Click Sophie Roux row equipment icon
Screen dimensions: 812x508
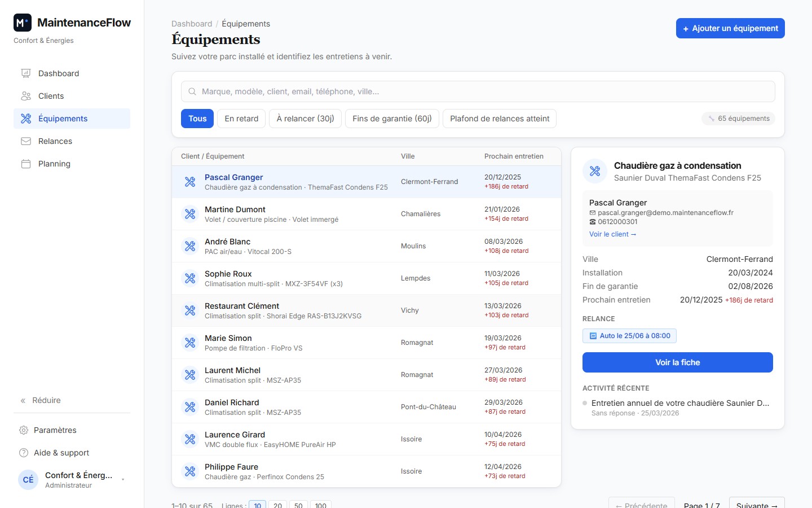coord(190,278)
